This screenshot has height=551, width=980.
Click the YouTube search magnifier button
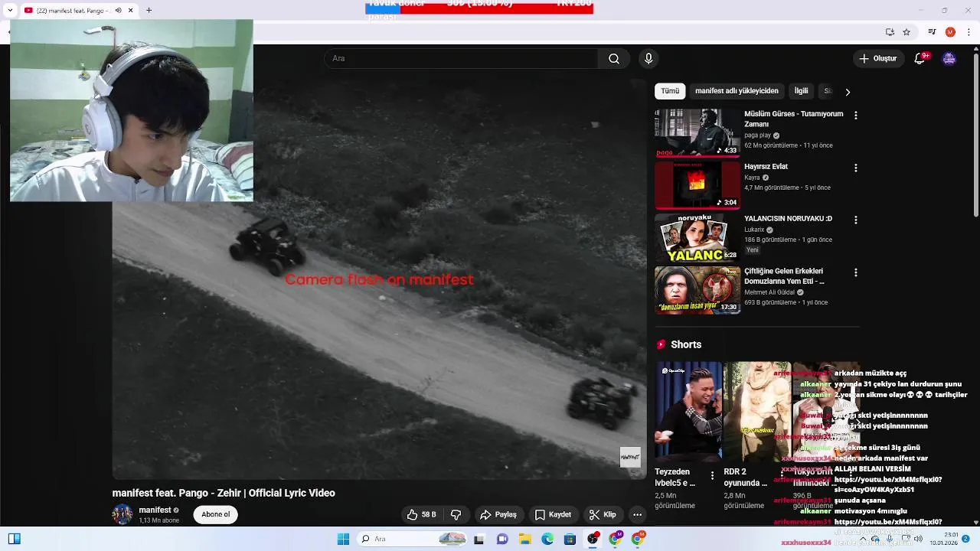[614, 59]
